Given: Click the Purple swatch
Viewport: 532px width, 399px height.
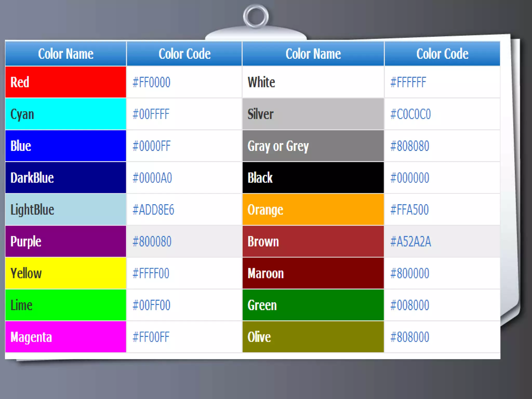Looking at the screenshot, I should point(65,241).
